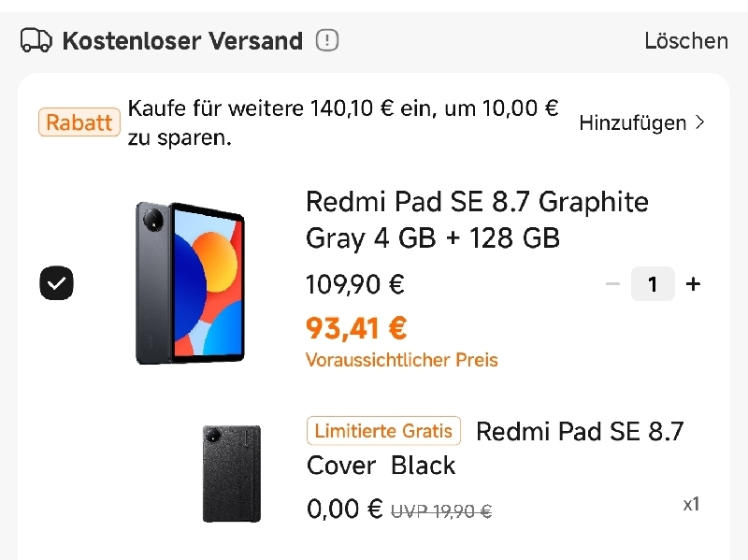The image size is (748, 560).
Task: Click the crossed-out UVP 19,90 € price
Action: point(441,511)
